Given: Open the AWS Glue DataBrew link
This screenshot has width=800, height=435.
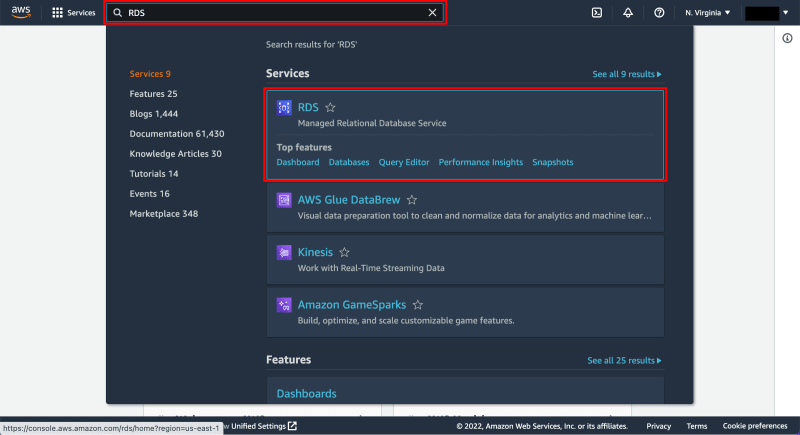Looking at the screenshot, I should pos(349,200).
